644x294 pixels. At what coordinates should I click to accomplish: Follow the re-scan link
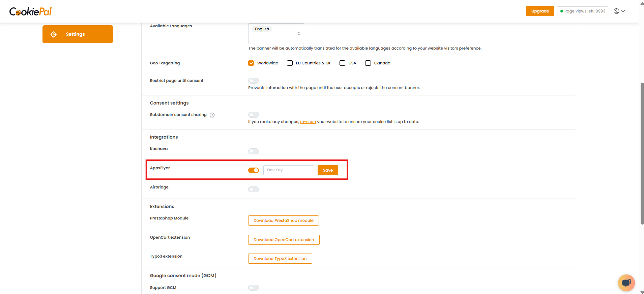coord(308,122)
